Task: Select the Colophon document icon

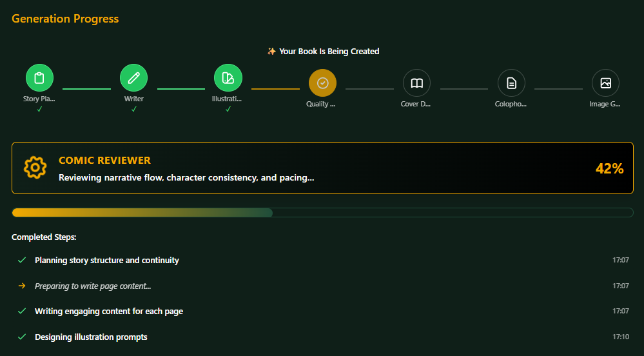Action: (x=511, y=83)
